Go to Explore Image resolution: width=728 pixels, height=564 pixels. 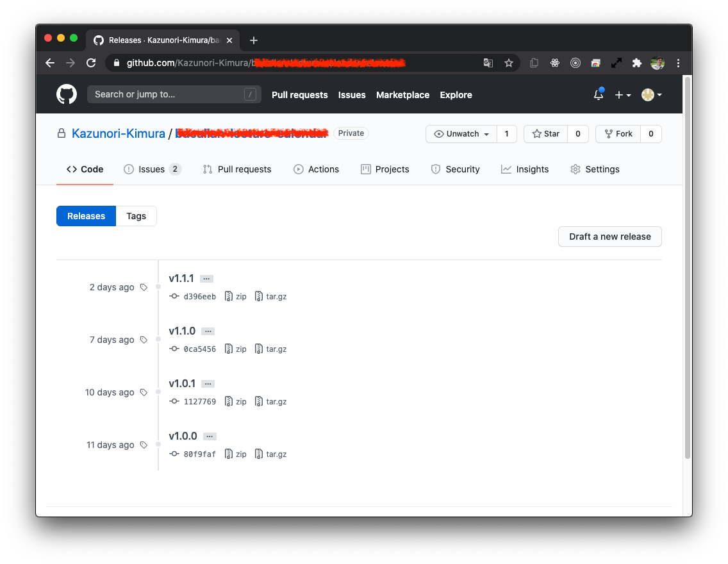tap(456, 95)
